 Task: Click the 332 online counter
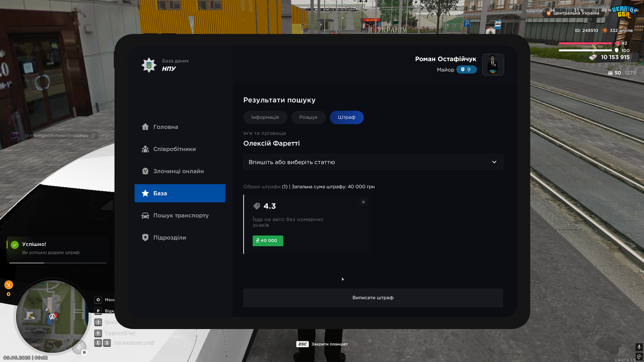click(x=621, y=30)
